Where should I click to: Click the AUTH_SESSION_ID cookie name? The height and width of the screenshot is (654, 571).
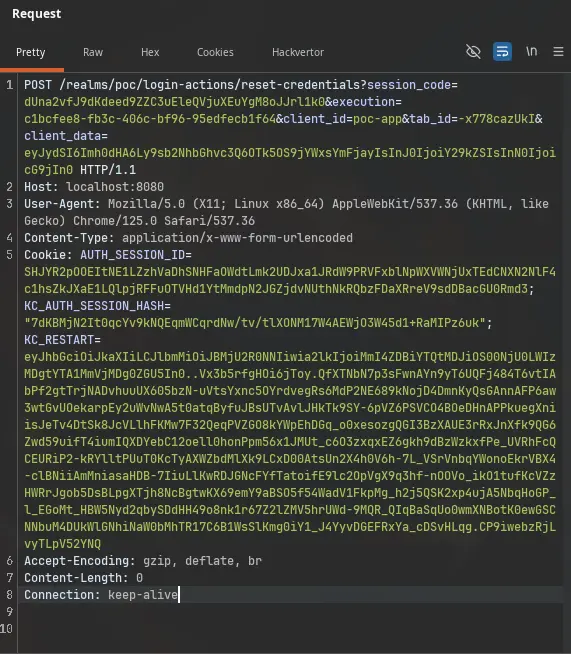pyautogui.click(x=136, y=255)
